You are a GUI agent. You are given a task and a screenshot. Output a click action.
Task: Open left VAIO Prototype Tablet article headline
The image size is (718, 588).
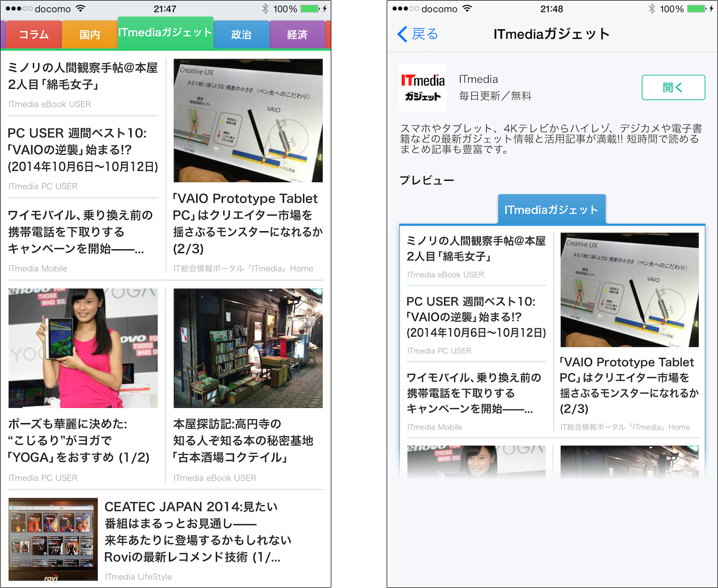(248, 223)
